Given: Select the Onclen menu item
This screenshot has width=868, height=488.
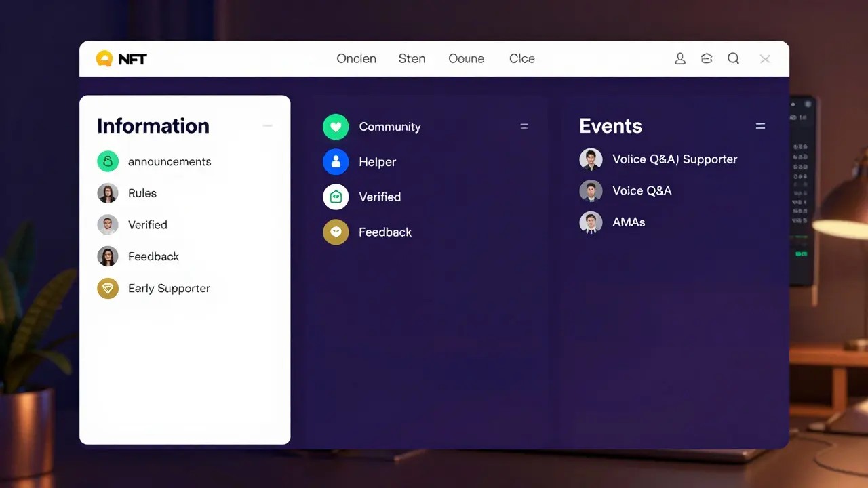Looking at the screenshot, I should point(357,59).
